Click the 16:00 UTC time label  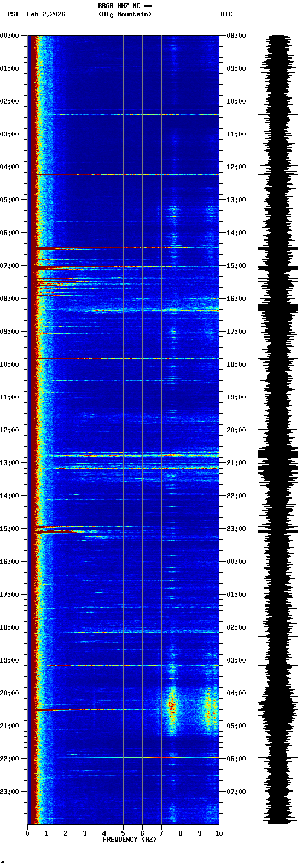[x=236, y=299]
